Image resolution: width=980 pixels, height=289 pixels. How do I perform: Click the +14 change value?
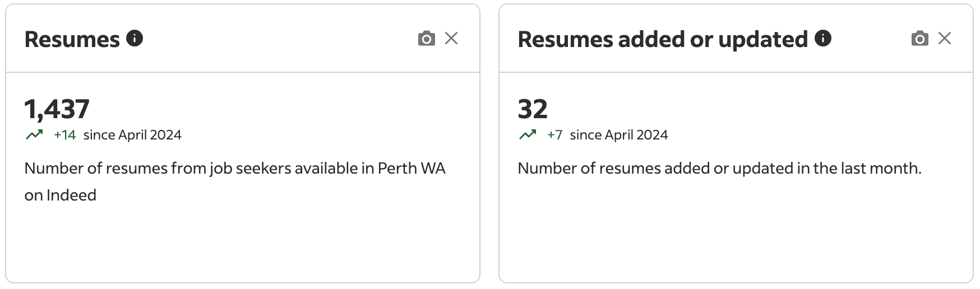[64, 135]
